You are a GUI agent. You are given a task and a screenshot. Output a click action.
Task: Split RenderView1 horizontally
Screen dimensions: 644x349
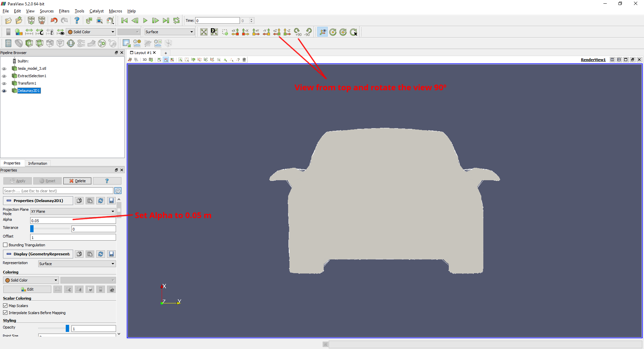[x=612, y=60]
